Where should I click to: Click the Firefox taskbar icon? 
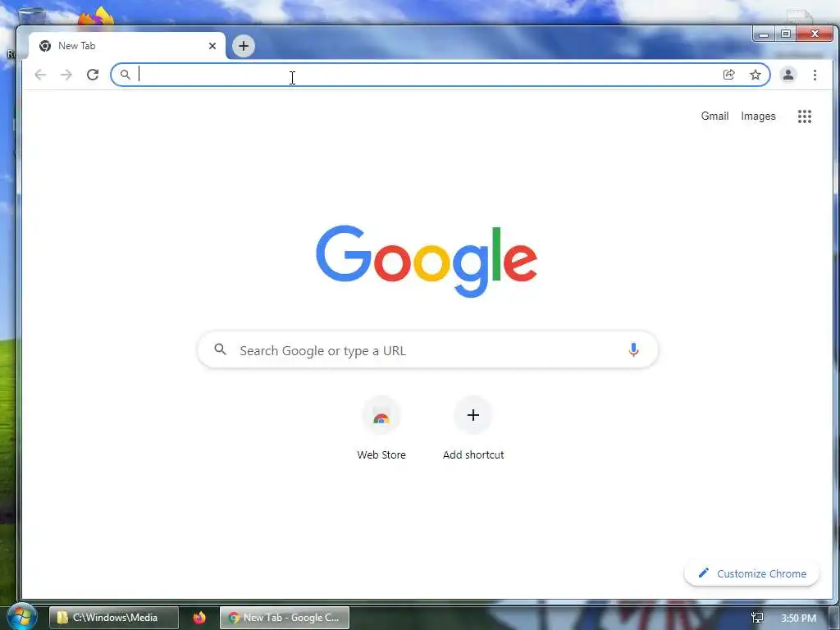[199, 618]
